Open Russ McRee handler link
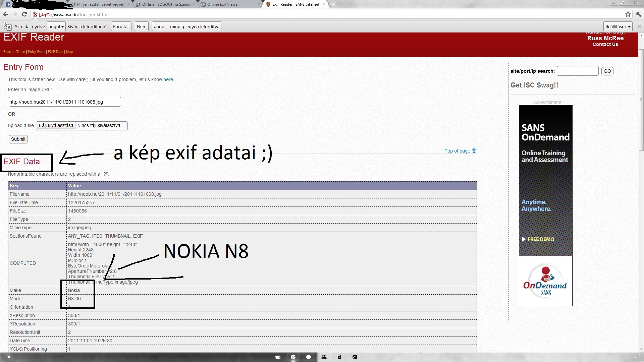 click(605, 38)
